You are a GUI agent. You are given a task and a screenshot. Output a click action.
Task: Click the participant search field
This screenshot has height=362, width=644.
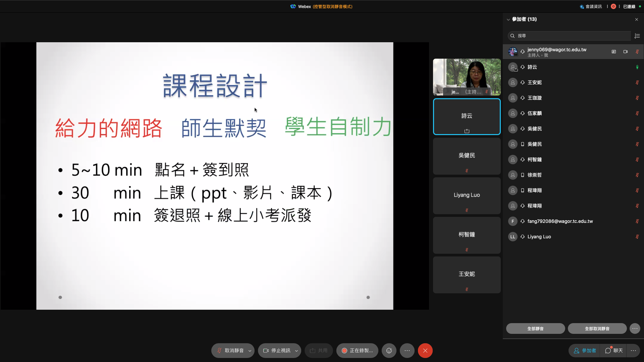point(570,36)
